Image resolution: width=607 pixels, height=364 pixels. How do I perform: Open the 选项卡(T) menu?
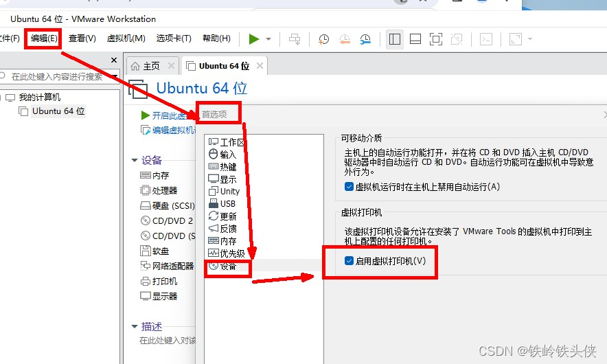(x=174, y=38)
